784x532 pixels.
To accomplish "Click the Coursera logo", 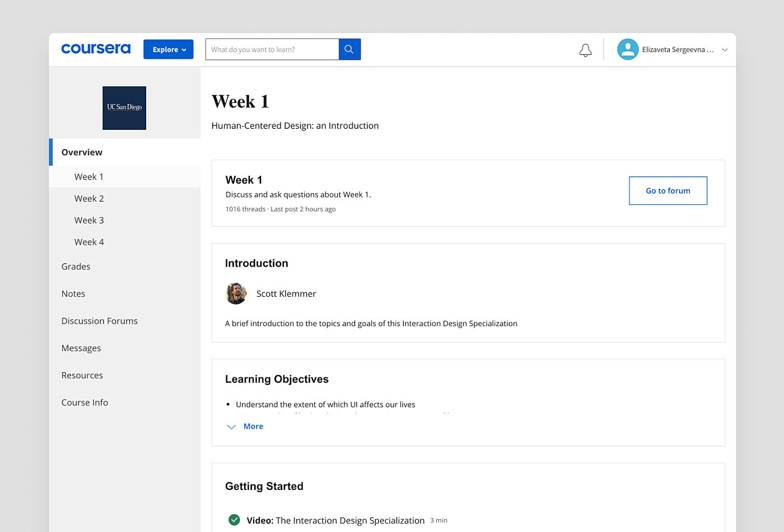I will (x=96, y=49).
